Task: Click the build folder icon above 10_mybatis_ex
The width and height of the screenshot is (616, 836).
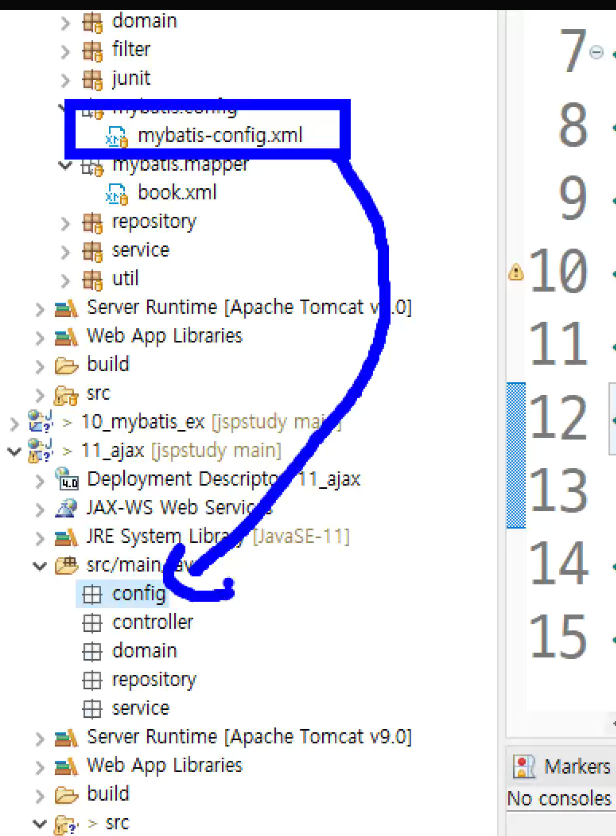Action: [66, 366]
